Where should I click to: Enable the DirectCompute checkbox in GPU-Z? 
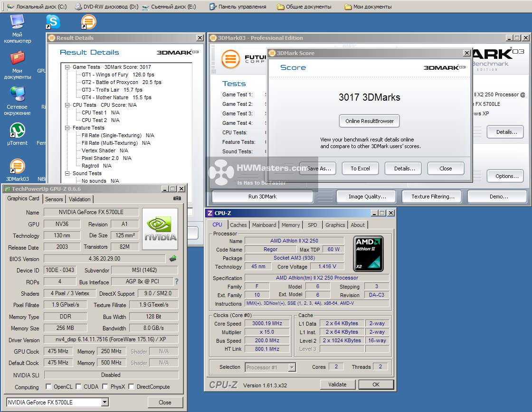pos(131,386)
